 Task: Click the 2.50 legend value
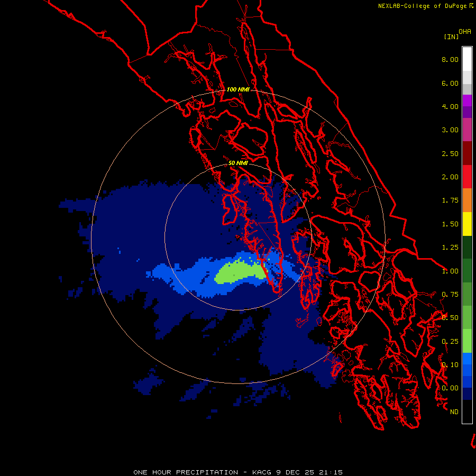pos(450,153)
